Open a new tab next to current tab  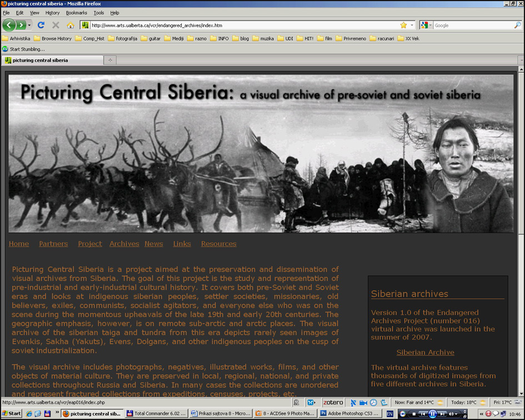(110, 60)
